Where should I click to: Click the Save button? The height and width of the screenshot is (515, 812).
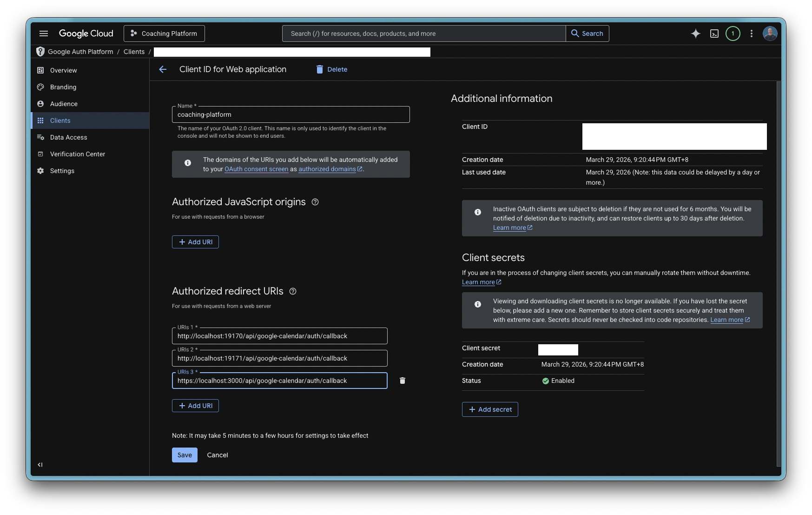click(x=185, y=455)
